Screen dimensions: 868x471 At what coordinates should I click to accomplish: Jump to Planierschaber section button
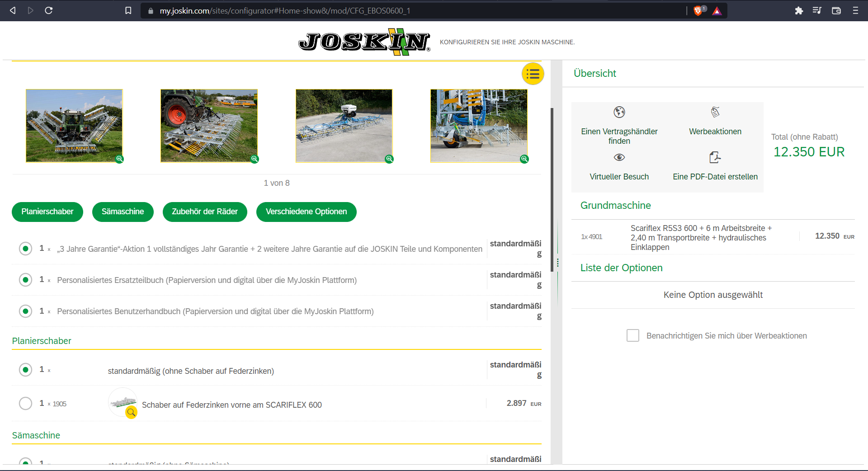47,212
